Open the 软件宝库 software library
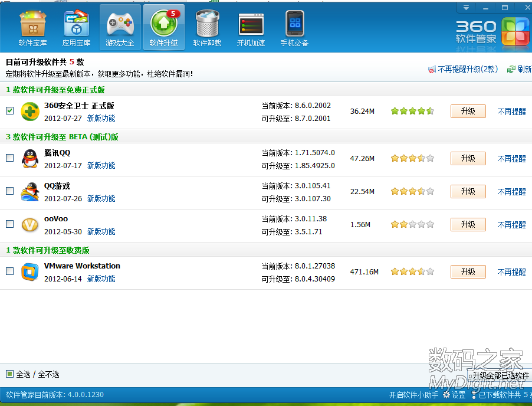Screen dimensions: 532x406 pyautogui.click(x=32, y=28)
